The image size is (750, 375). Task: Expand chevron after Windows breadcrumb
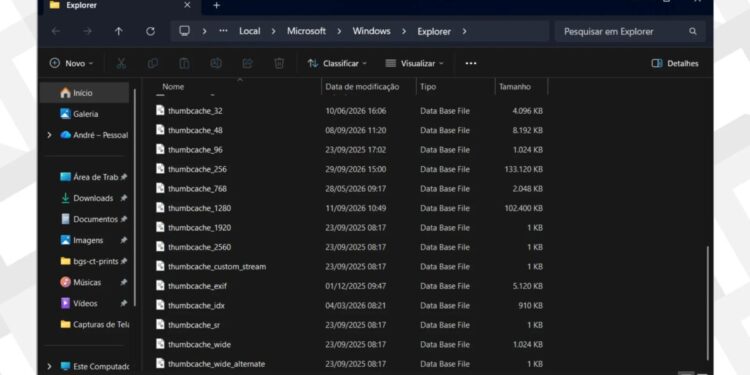point(404,31)
